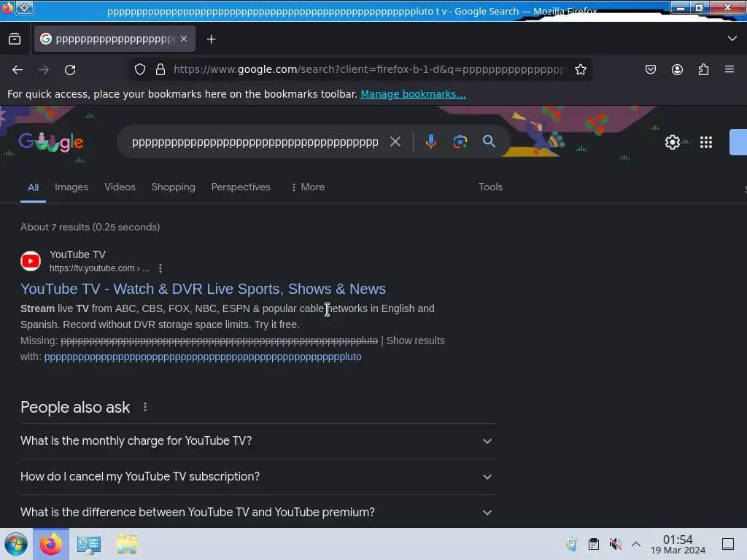Search by image with Lens icon
The height and width of the screenshot is (560, 747).
coord(460,141)
